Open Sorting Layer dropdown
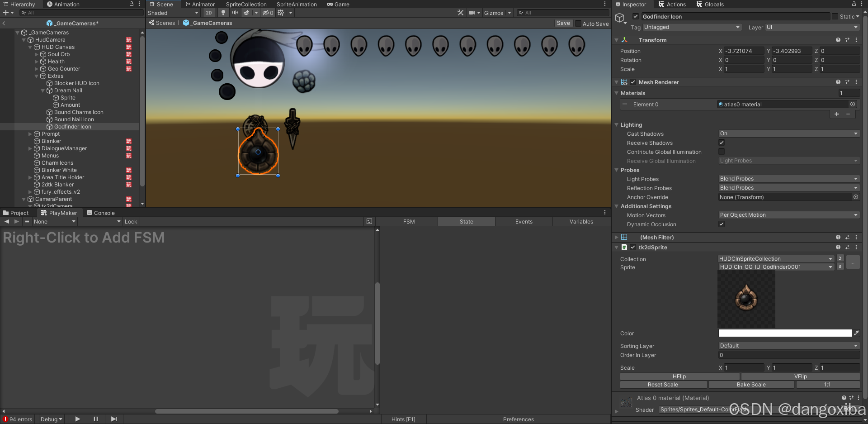The image size is (868, 424). 789,346
